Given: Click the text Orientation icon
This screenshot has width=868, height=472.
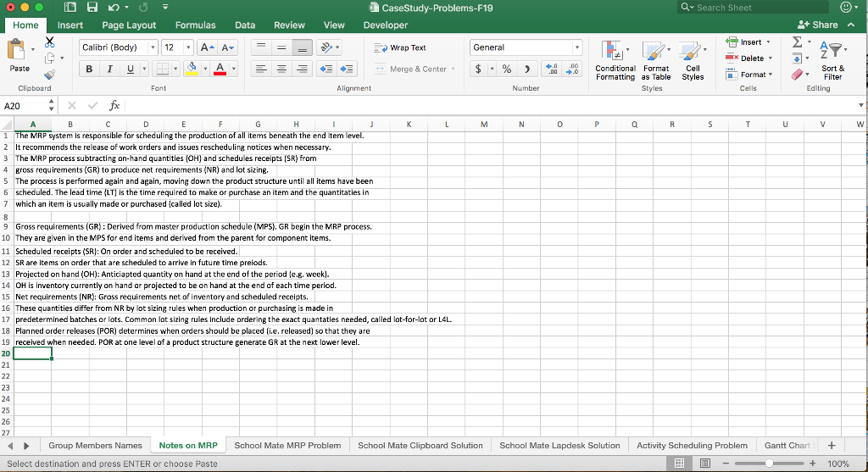Looking at the screenshot, I should [326, 47].
